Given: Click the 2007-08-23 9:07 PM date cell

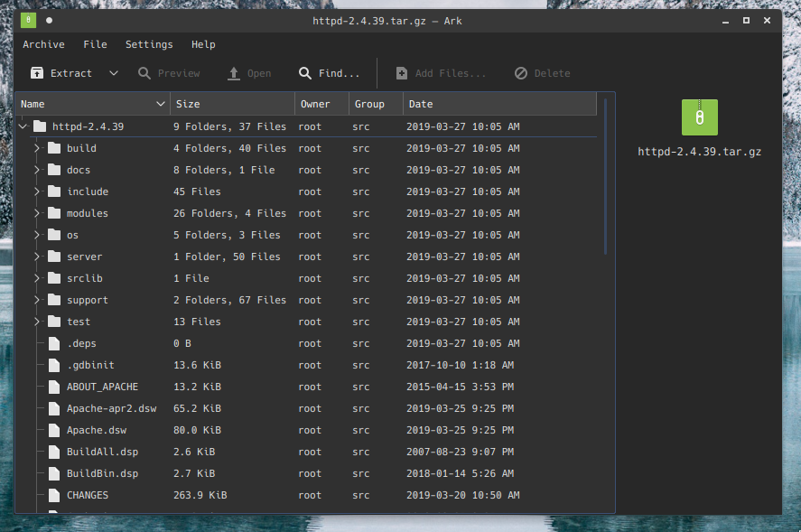Looking at the screenshot, I should pyautogui.click(x=460, y=452).
